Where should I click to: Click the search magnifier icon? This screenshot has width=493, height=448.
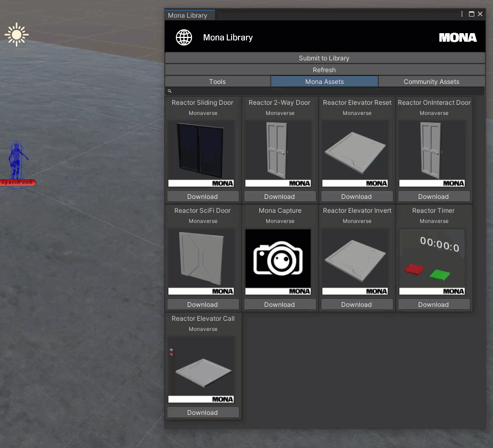tap(170, 91)
